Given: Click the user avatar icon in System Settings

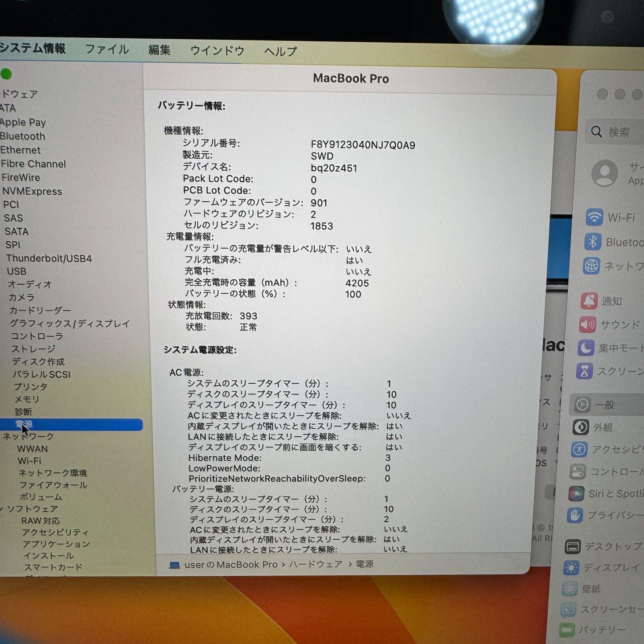Looking at the screenshot, I should coord(605,173).
